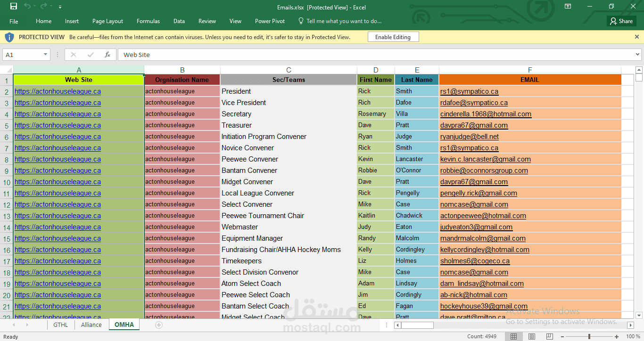Viewport: 644px width, 341px height.
Task: Click the Insert Function (fx) icon
Action: (x=108, y=54)
